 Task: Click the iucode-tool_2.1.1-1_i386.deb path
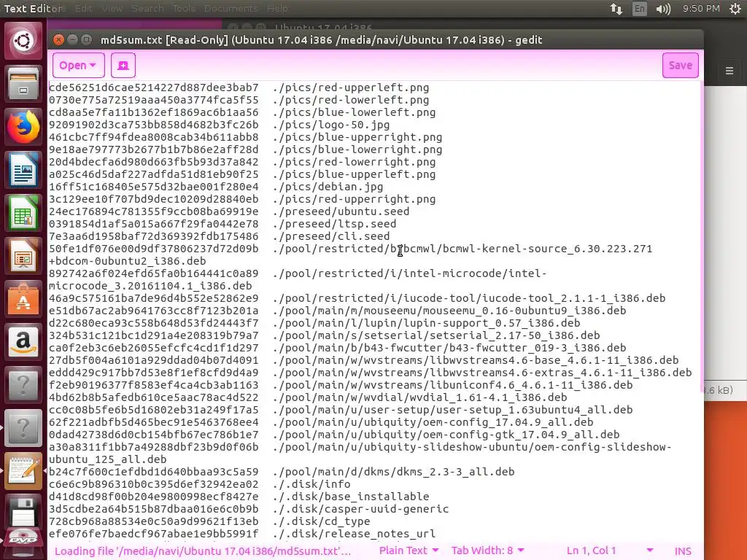point(469,298)
